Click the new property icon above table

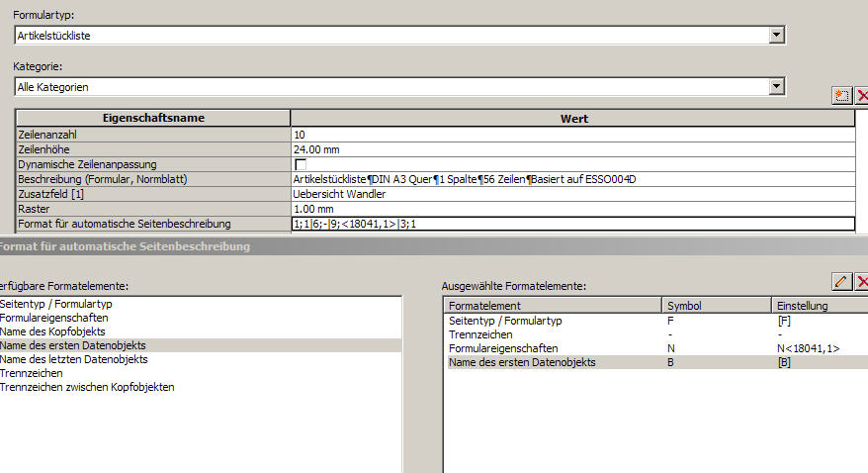pos(841,95)
